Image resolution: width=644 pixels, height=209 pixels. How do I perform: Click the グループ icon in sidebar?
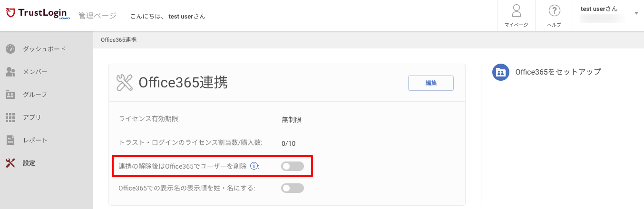10,95
